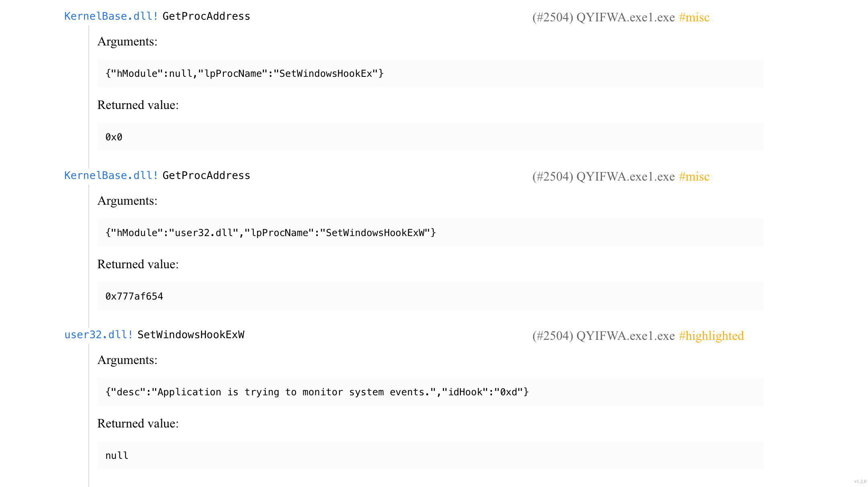Click the first #misc tag
Image resolution: width=868 pixels, height=487 pixels.
[694, 17]
